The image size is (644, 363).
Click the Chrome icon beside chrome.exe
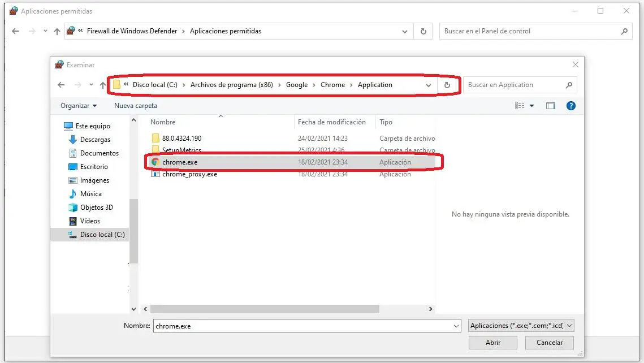click(x=155, y=162)
